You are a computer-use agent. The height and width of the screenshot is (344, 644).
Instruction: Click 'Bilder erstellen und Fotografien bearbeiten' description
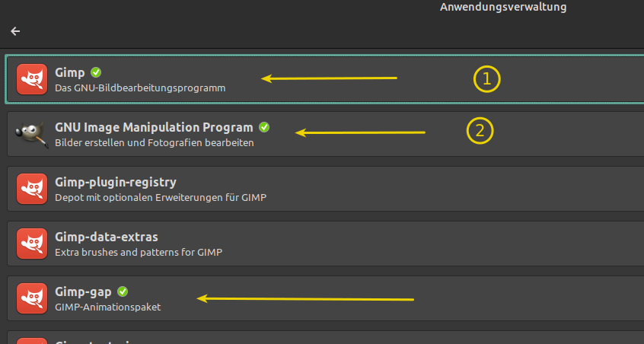click(x=154, y=142)
